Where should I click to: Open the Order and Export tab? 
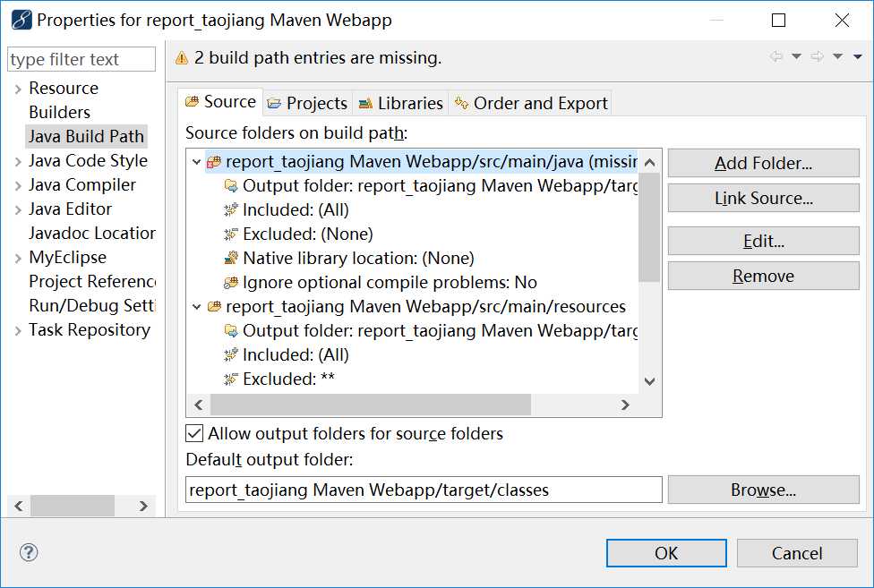[x=531, y=104]
